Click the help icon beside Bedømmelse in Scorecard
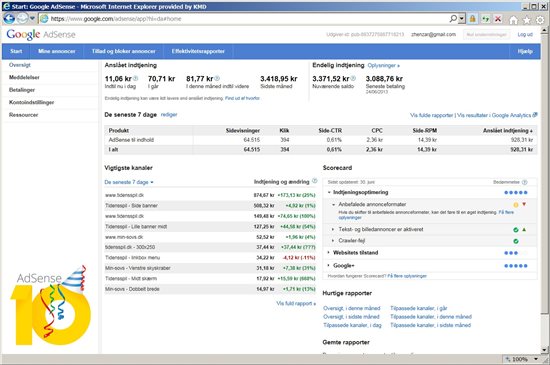Image resolution: width=550 pixels, height=365 pixels. pos(525,182)
